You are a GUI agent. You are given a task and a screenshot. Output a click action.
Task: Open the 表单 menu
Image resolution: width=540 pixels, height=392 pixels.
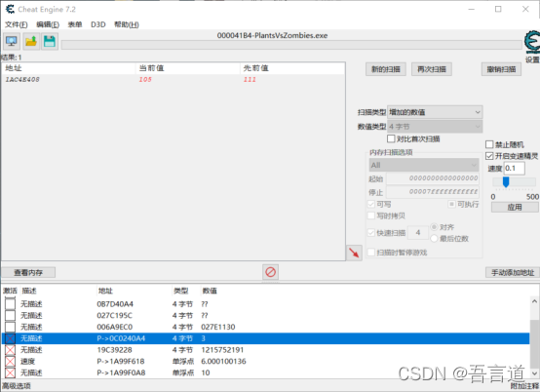75,24
